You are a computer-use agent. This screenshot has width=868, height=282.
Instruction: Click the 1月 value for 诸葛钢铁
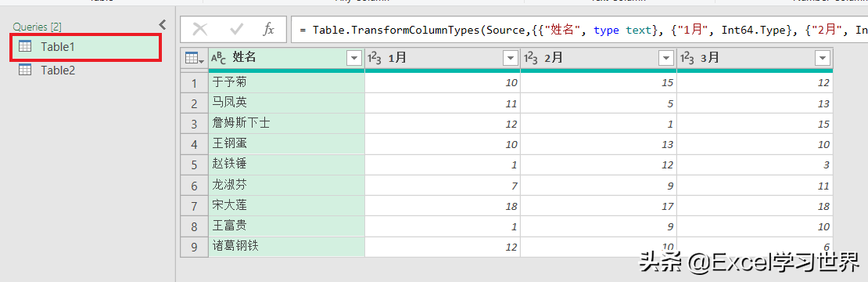pos(443,247)
